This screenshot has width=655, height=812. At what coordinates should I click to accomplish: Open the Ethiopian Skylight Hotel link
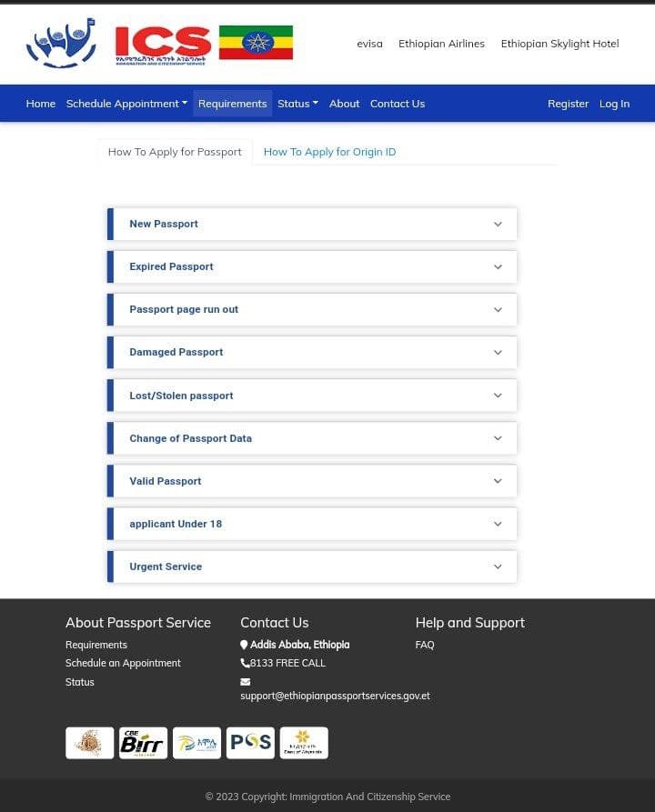(x=559, y=44)
